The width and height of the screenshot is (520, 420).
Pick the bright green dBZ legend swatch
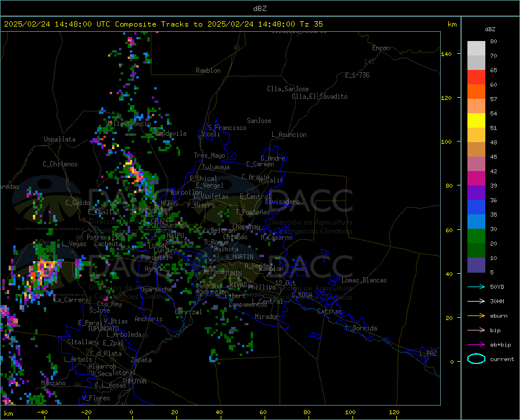(x=476, y=236)
